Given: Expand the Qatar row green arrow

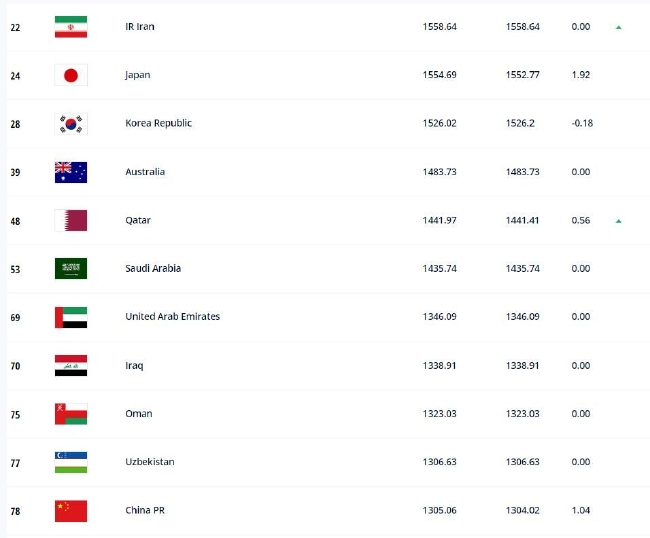Looking at the screenshot, I should coord(619,220).
